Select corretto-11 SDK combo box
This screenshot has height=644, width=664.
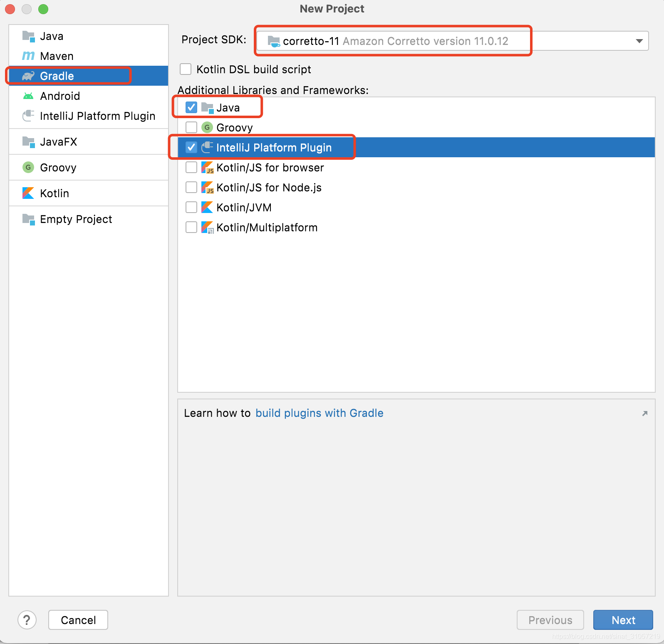(x=453, y=41)
